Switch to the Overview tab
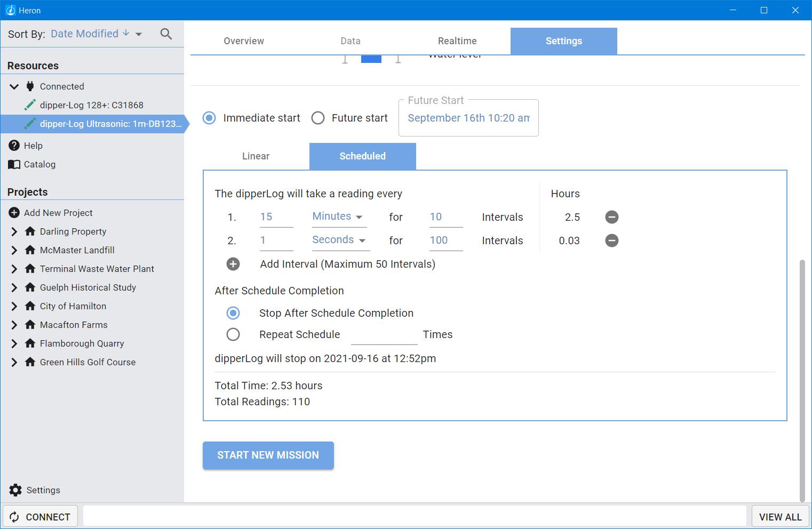 244,41
